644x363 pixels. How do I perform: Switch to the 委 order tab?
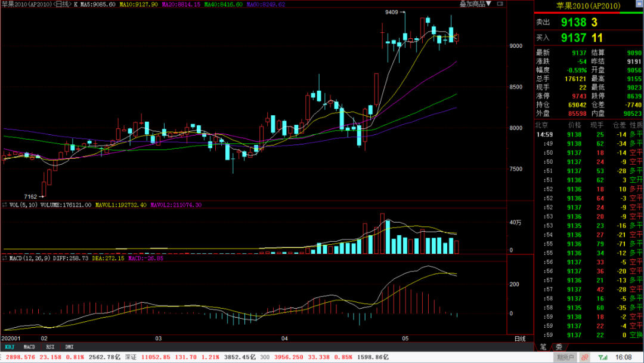pos(559,347)
